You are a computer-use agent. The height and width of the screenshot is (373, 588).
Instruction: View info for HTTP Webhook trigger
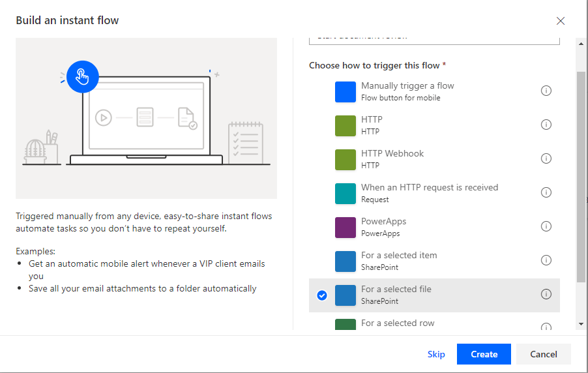coord(546,158)
